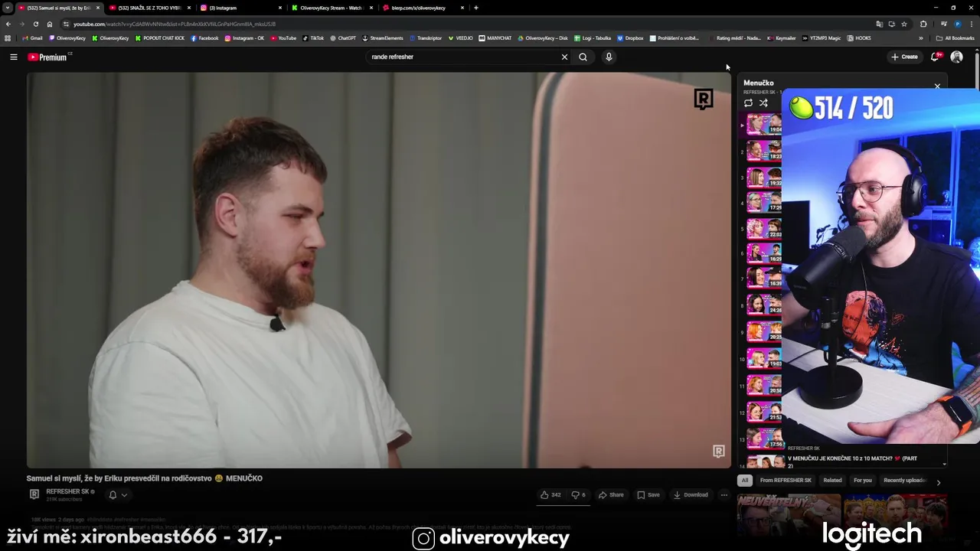
Task: Open Gmail bookmark
Action: coord(33,37)
